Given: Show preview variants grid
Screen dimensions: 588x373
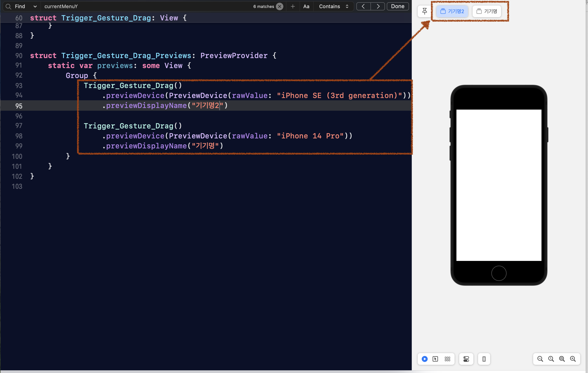Looking at the screenshot, I should (x=447, y=359).
